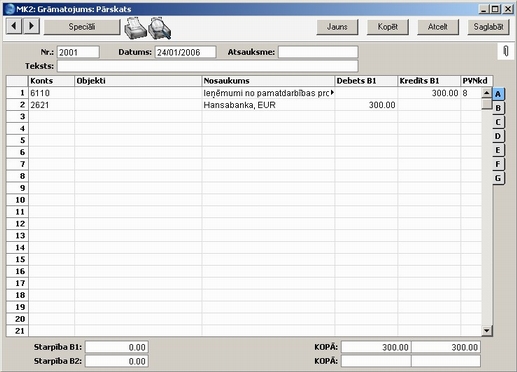
Task: Click the Debets B1 column header
Action: (x=366, y=81)
